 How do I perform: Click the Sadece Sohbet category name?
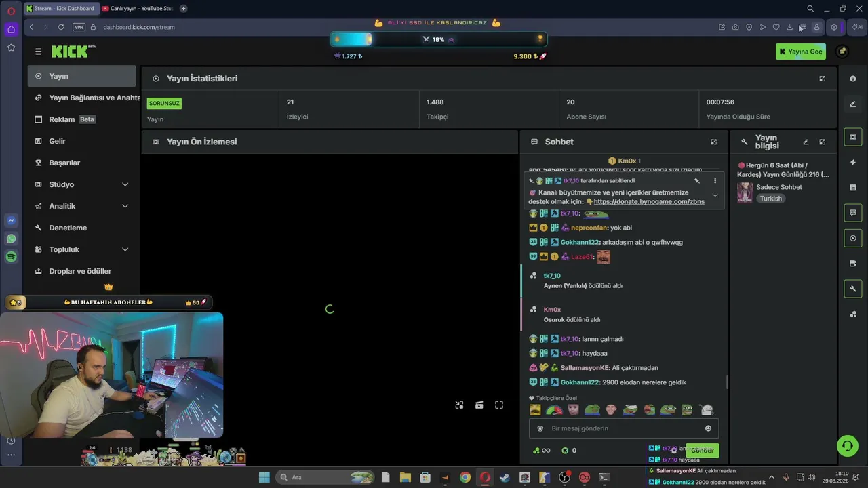point(779,187)
